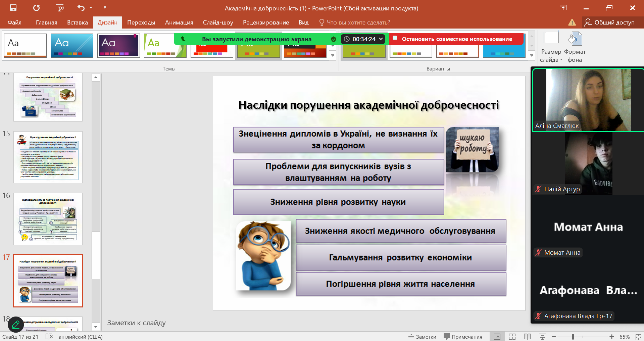Expand the screen share timer dropdown
Image resolution: width=644 pixels, height=341 pixels.
click(381, 39)
